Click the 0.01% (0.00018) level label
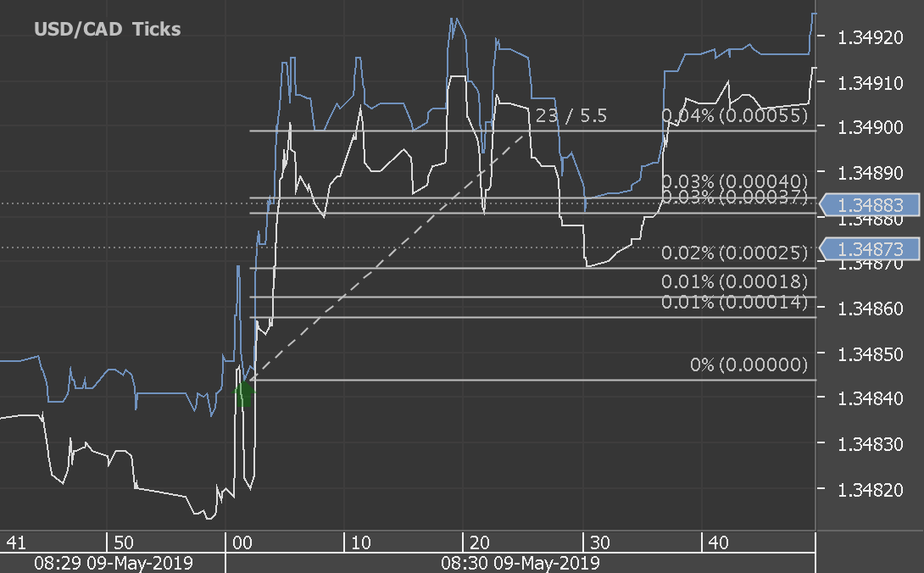Viewport: 924px width, 573px height. pos(735,281)
